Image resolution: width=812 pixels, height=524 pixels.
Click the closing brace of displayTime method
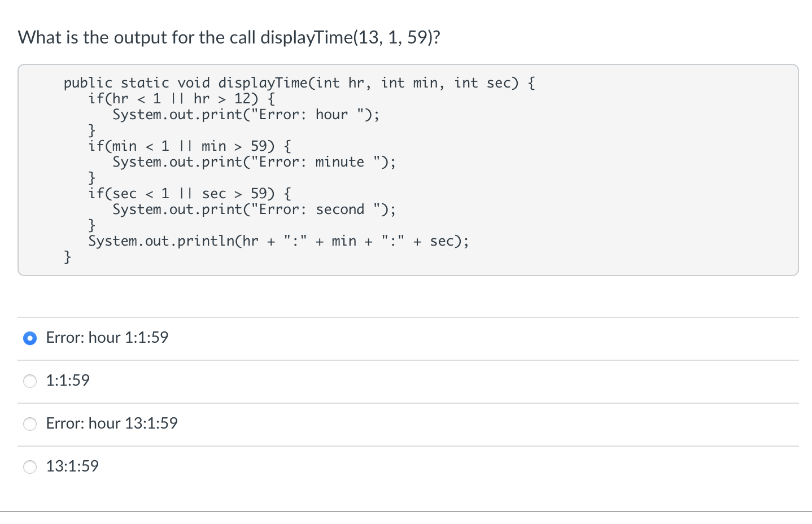pyautogui.click(x=67, y=257)
